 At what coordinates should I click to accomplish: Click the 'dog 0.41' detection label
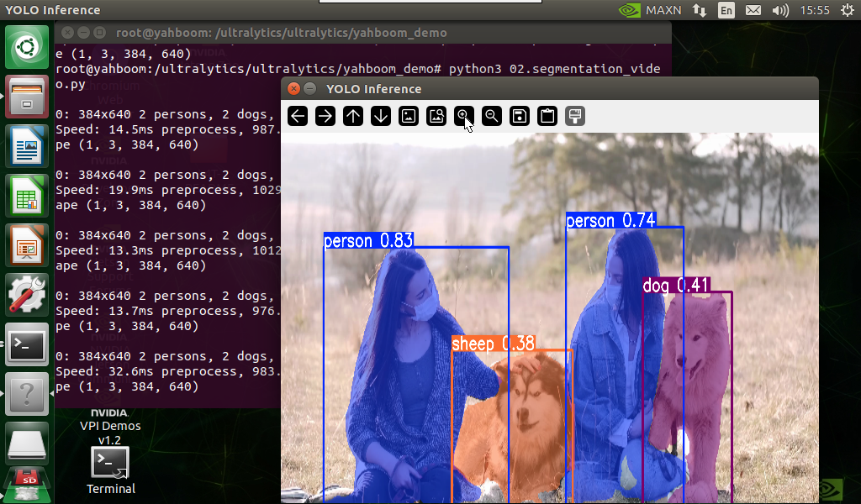click(676, 285)
